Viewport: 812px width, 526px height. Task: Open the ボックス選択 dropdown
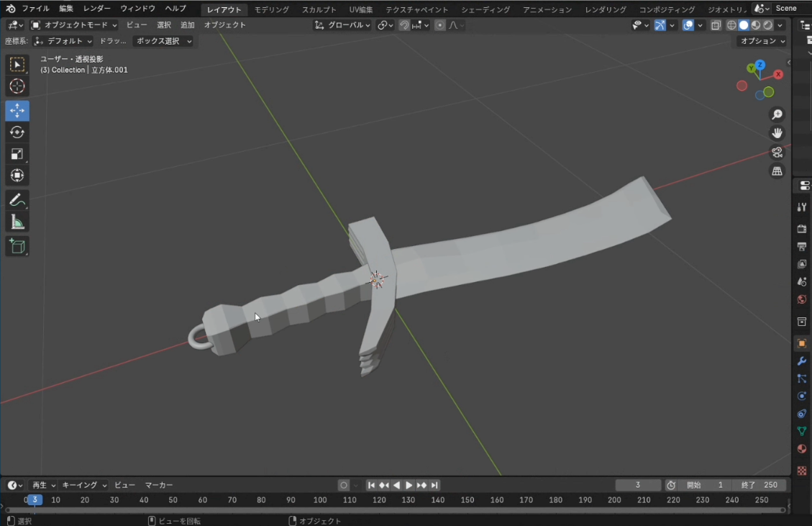(164, 41)
